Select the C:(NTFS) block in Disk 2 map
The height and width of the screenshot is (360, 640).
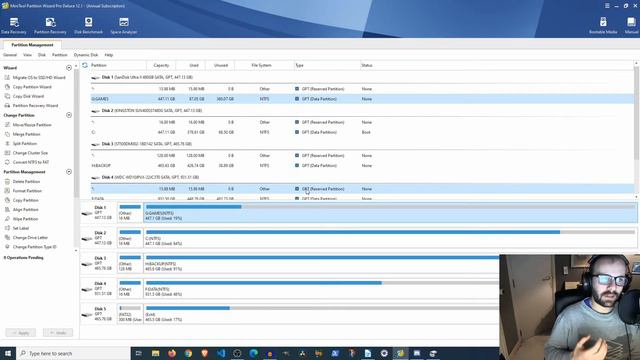point(390,238)
